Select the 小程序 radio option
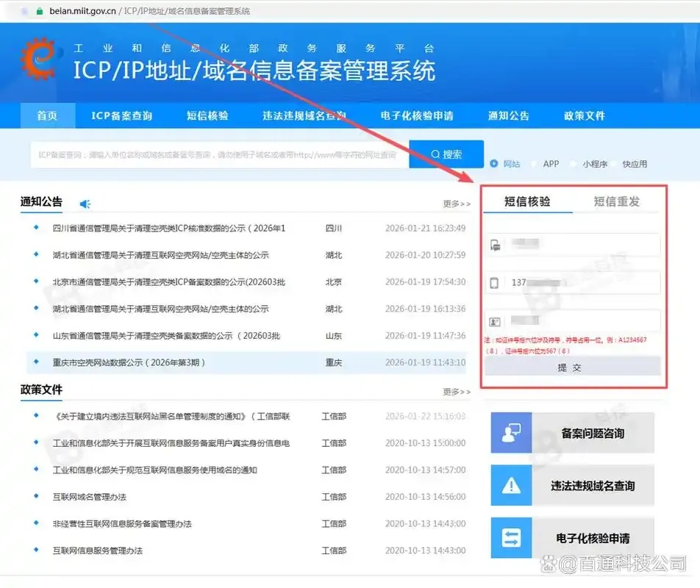The image size is (700, 588). point(574,164)
